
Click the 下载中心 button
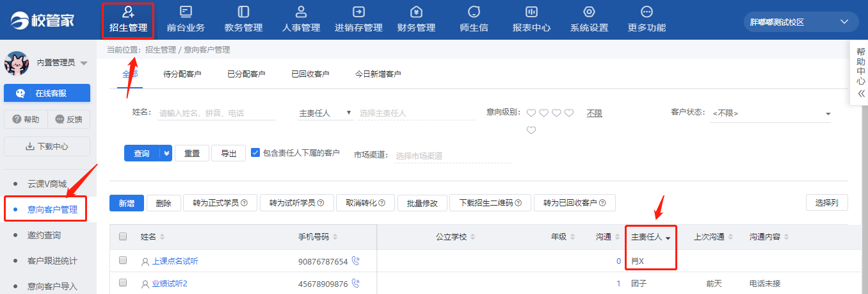tap(47, 146)
